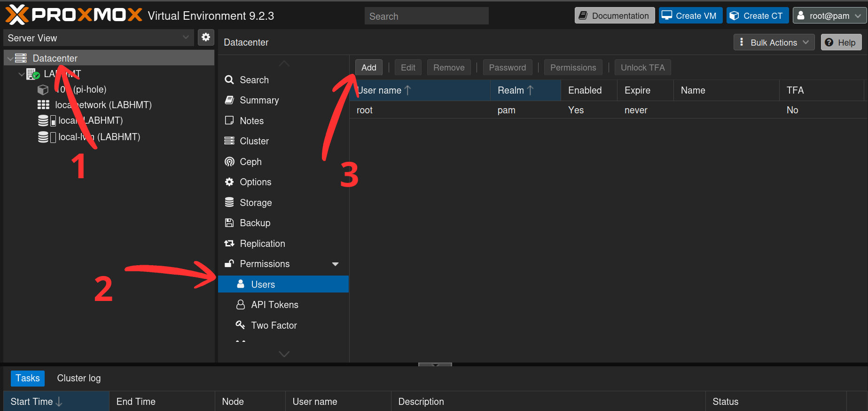This screenshot has width=868, height=411.
Task: Open the Server View dropdown
Action: (99, 38)
